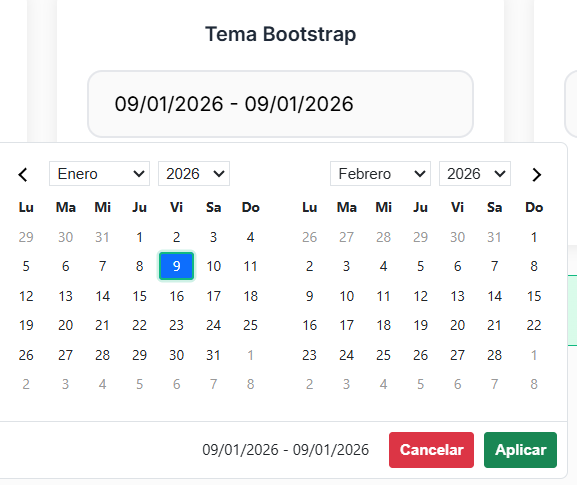Open the year dropdown beside Enero
This screenshot has width=577, height=485.
pos(194,174)
